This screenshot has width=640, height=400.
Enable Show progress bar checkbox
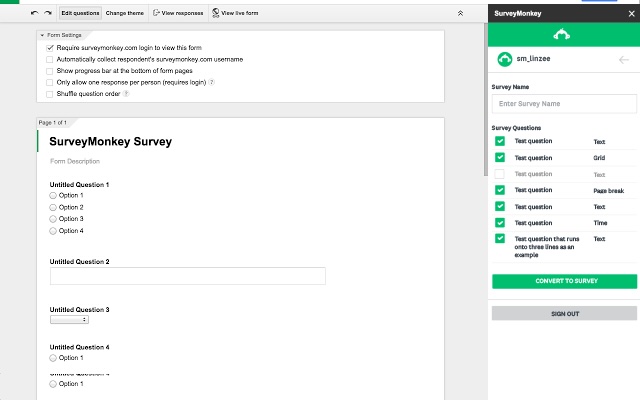[50, 71]
